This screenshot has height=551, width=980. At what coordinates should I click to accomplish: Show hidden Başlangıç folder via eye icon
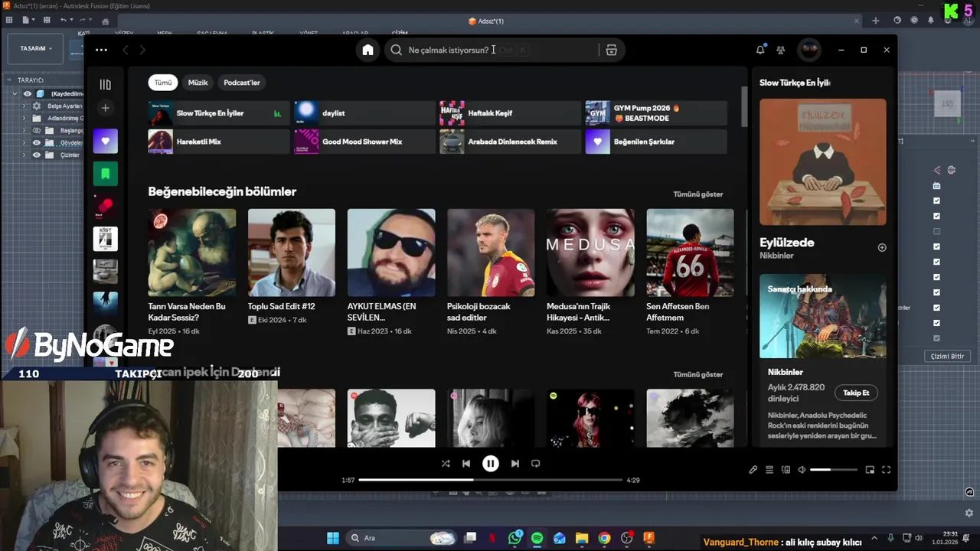(x=36, y=130)
